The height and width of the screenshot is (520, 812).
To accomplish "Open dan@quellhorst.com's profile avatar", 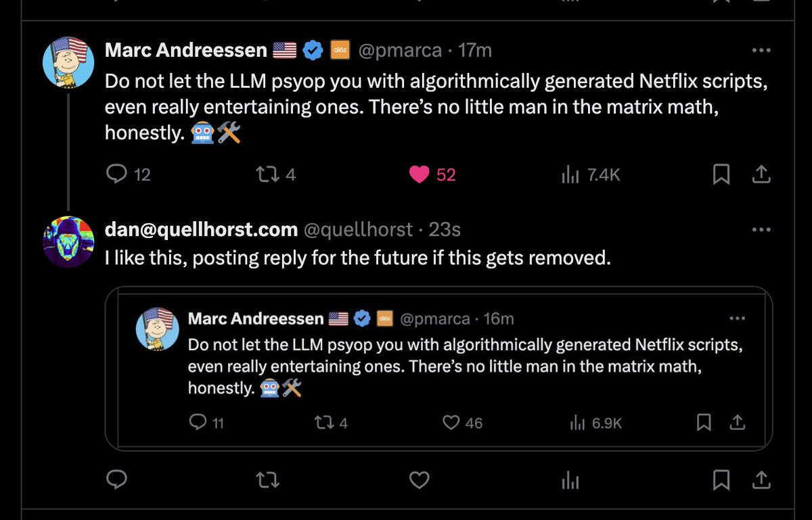I will pyautogui.click(x=68, y=242).
